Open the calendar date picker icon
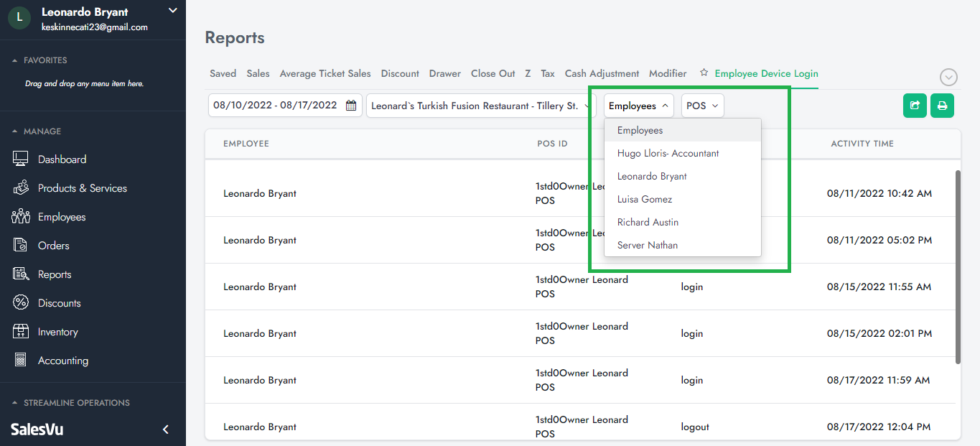980x446 pixels. click(x=351, y=106)
